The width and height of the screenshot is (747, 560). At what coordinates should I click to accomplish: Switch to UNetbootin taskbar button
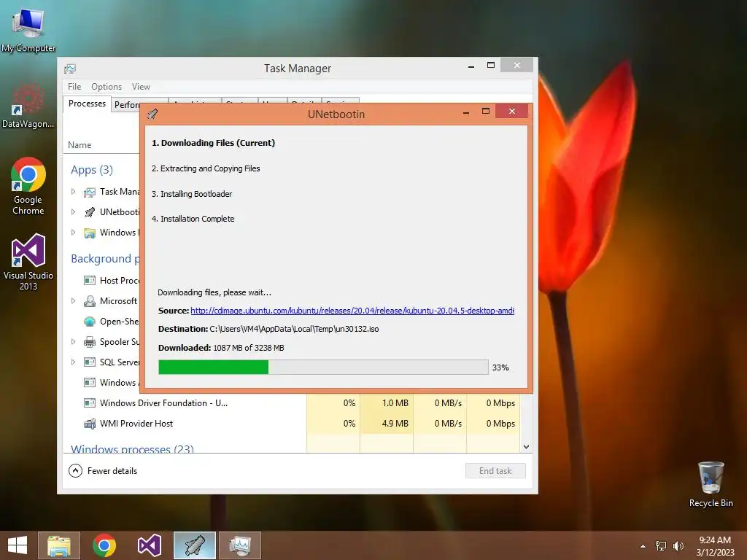click(194, 545)
